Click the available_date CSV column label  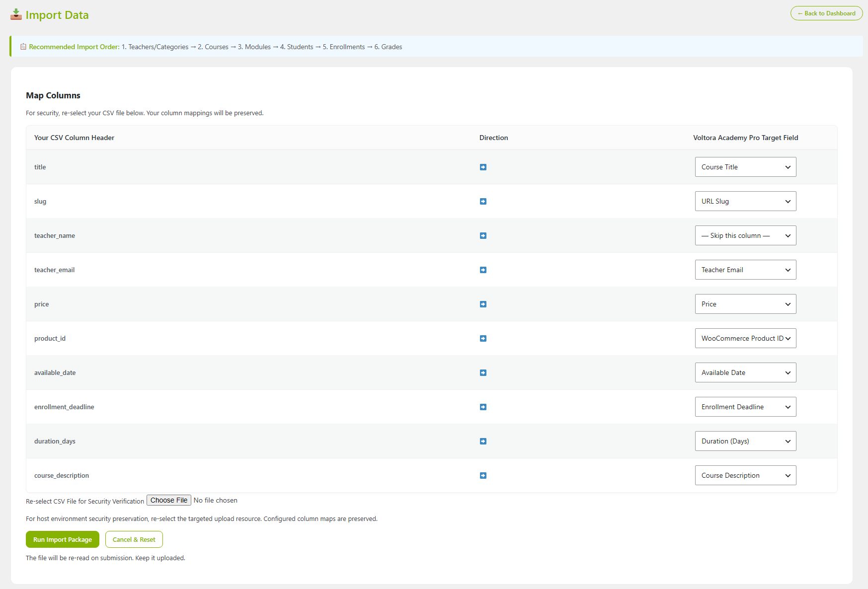click(x=55, y=372)
